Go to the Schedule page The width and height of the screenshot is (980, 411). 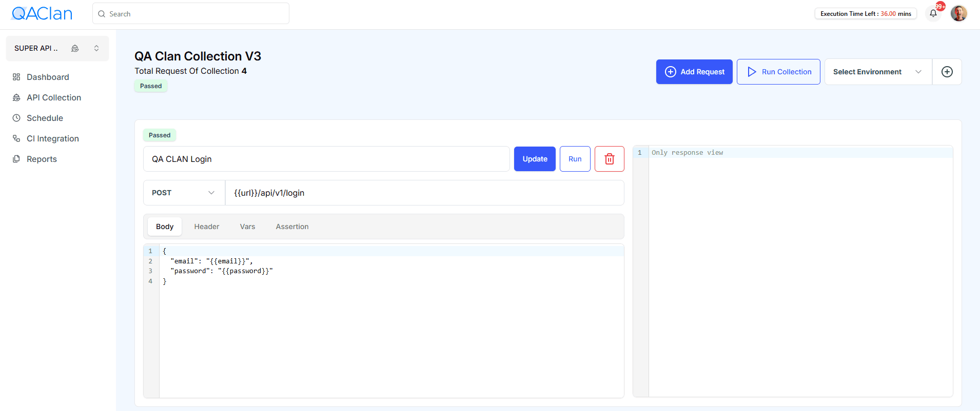[x=45, y=118]
